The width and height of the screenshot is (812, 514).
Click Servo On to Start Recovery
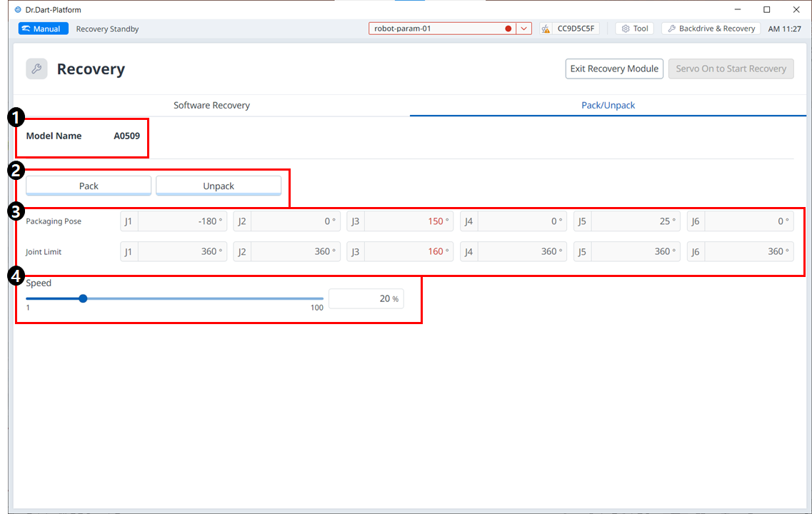click(731, 69)
